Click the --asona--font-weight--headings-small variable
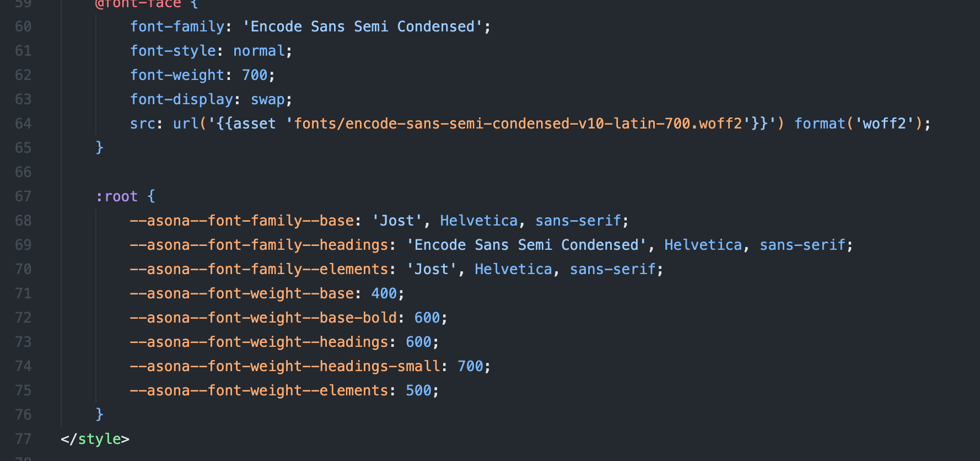Screen dimensions: 980x461 click(285, 366)
